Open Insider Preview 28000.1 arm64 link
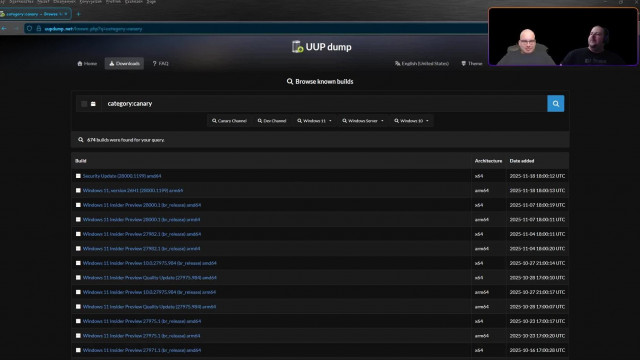 [x=141, y=220]
